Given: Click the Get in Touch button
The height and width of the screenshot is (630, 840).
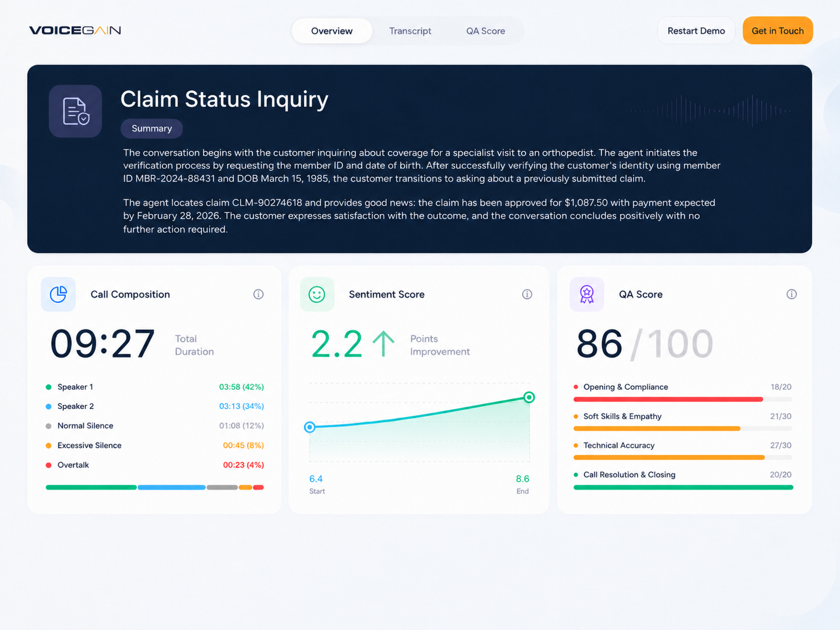Looking at the screenshot, I should (778, 31).
